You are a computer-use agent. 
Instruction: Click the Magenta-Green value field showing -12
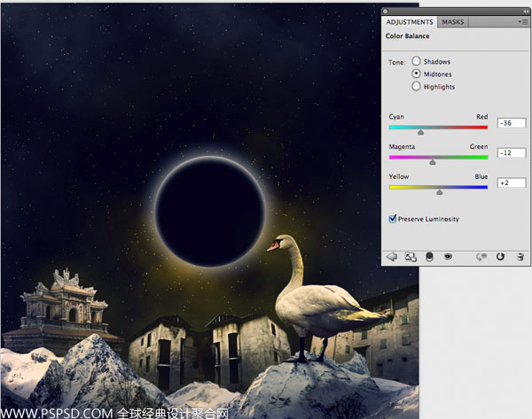512,153
